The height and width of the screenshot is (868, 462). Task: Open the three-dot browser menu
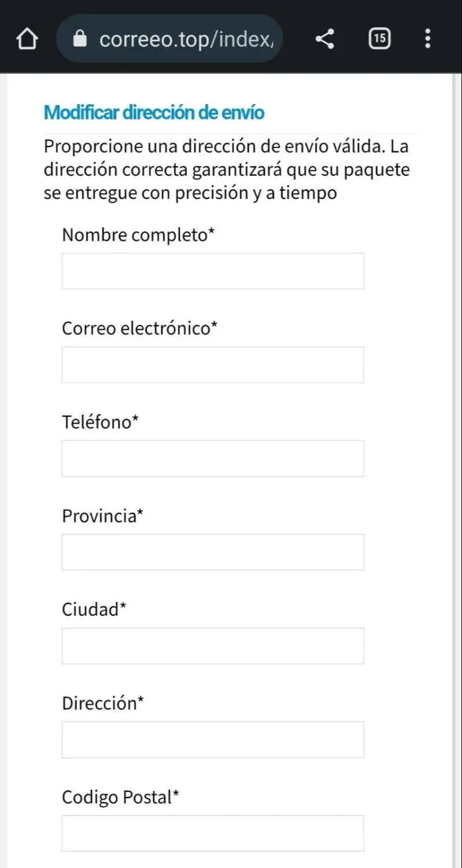428,39
